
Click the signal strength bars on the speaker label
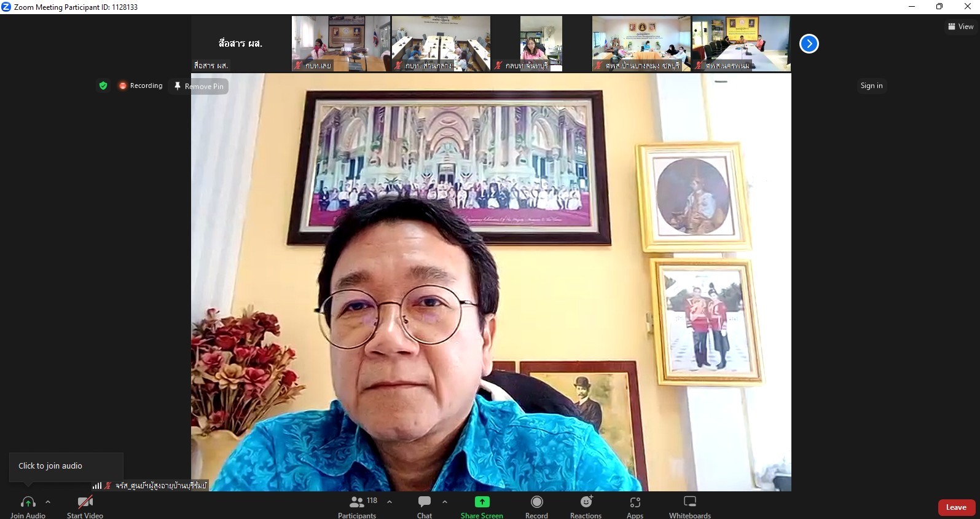coord(97,486)
